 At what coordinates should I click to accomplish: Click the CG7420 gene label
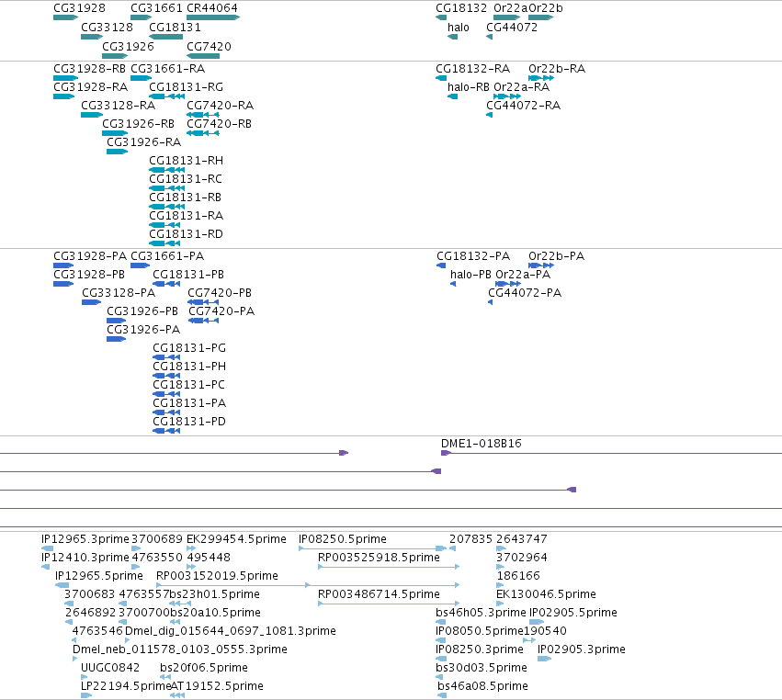(x=209, y=46)
